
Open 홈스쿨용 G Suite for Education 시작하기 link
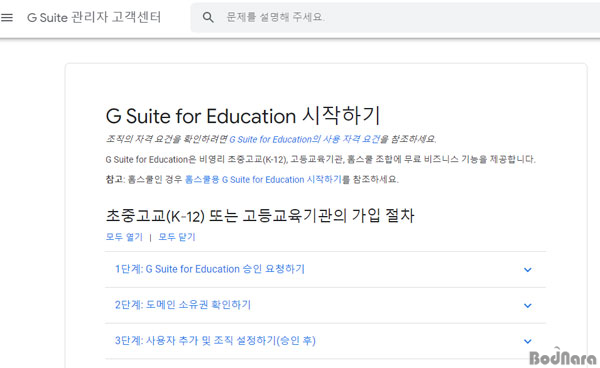(x=263, y=179)
